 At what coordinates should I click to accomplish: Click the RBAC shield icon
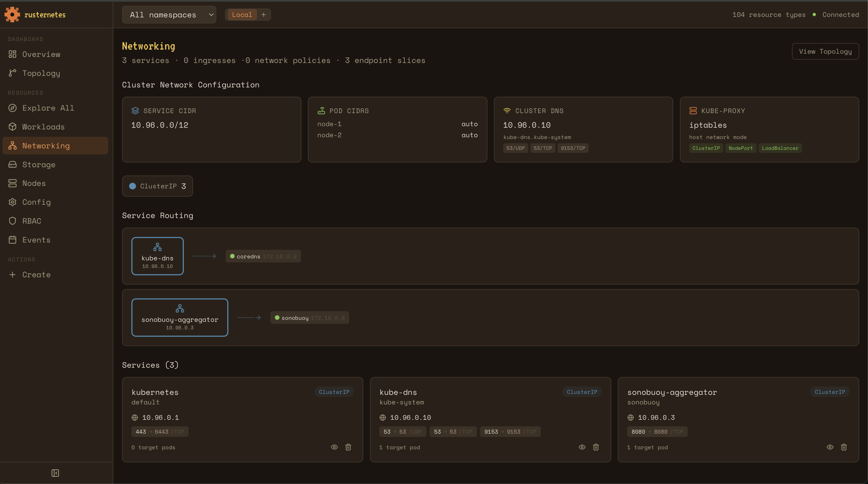click(x=13, y=221)
